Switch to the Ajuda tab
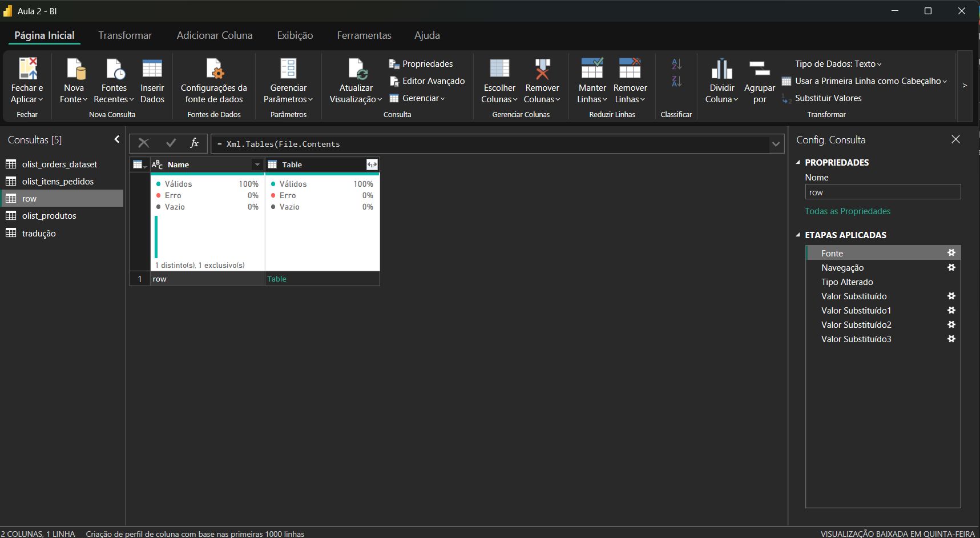This screenshot has width=980, height=538. pyautogui.click(x=427, y=35)
